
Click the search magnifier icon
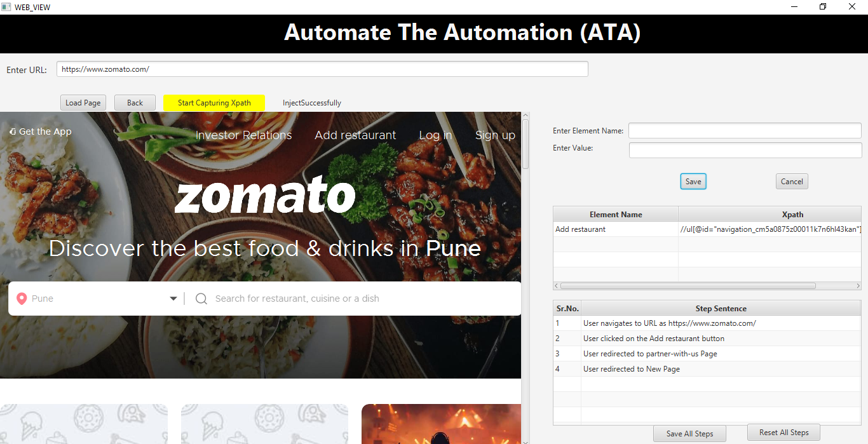click(x=201, y=299)
